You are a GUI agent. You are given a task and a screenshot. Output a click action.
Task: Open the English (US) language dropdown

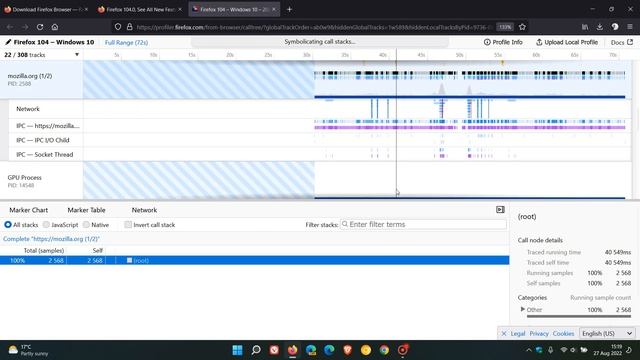pyautogui.click(x=607, y=333)
